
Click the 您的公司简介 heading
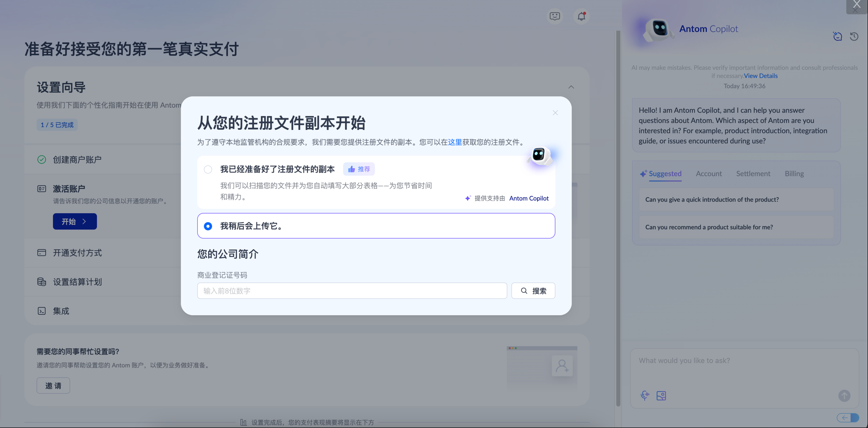[228, 254]
